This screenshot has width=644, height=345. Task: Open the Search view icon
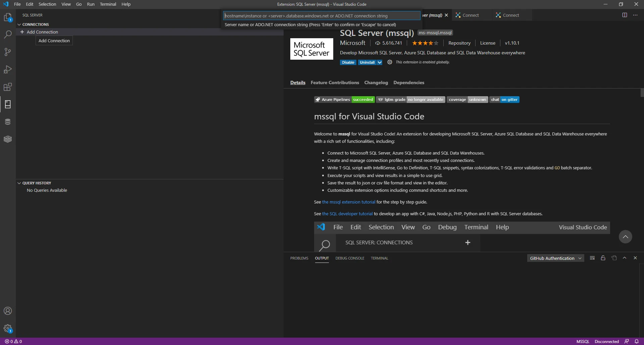(8, 35)
